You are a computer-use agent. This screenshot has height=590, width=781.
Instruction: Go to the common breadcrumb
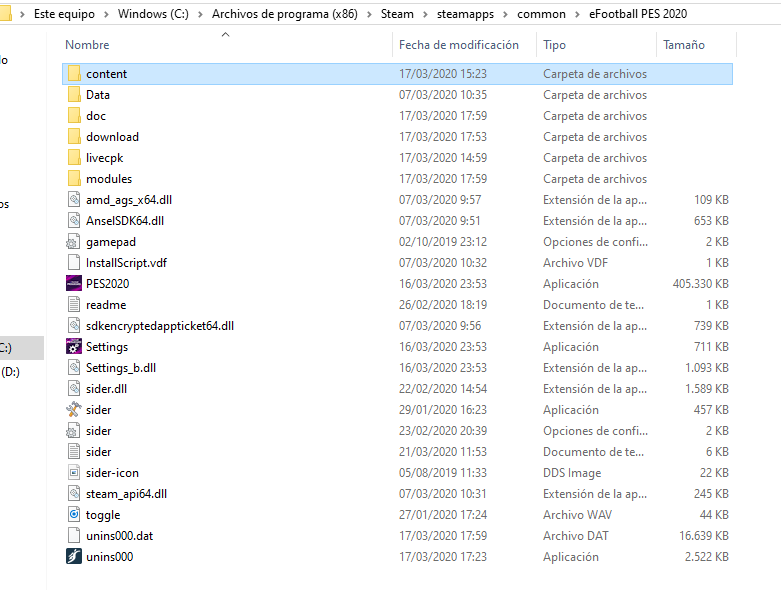click(x=541, y=14)
